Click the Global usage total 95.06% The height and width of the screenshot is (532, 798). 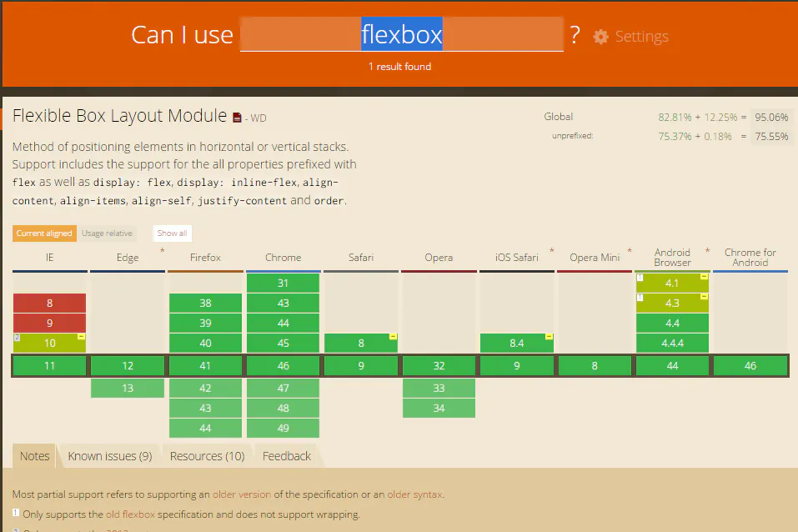click(771, 117)
